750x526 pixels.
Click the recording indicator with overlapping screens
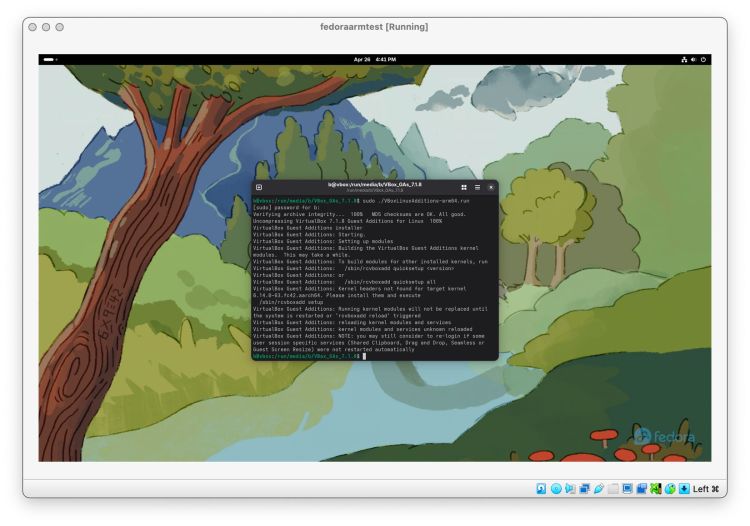click(x=642, y=488)
